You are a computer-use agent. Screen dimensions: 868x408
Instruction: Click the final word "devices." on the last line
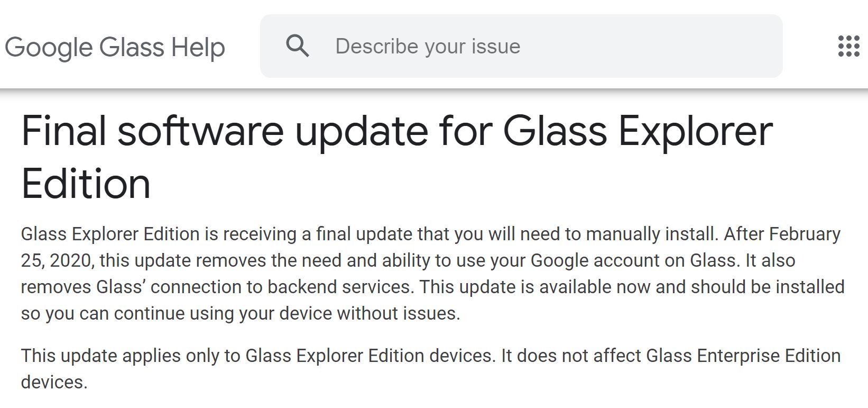[54, 382]
